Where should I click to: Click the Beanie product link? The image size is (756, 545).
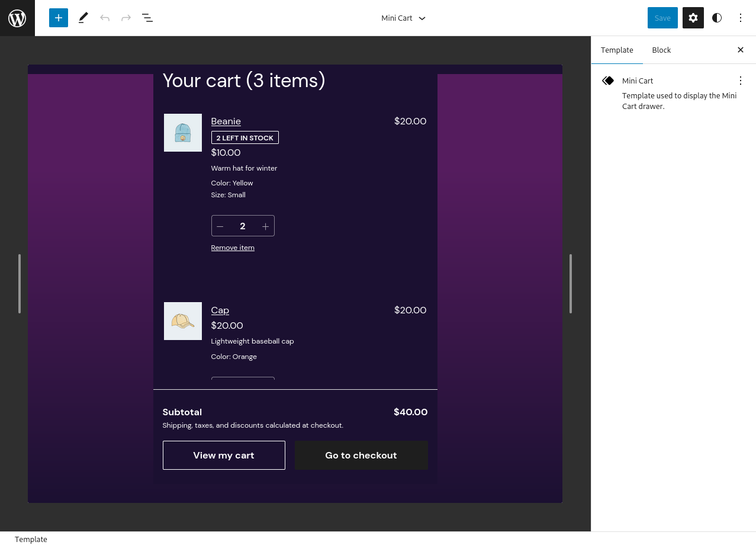(x=226, y=121)
